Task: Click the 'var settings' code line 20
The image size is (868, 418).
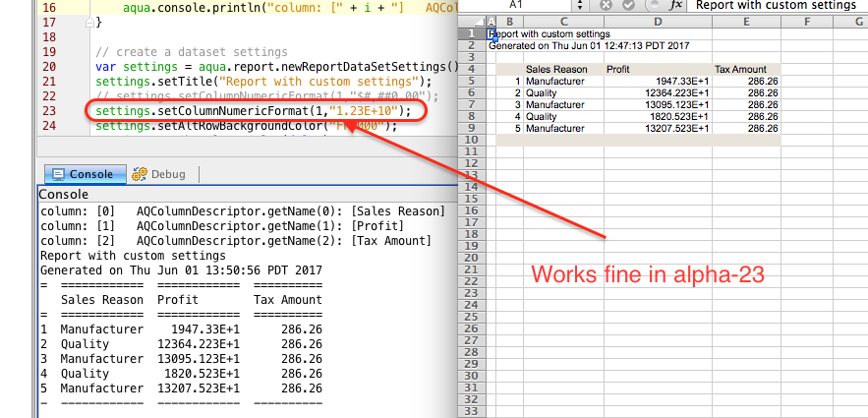Action: 277,67
